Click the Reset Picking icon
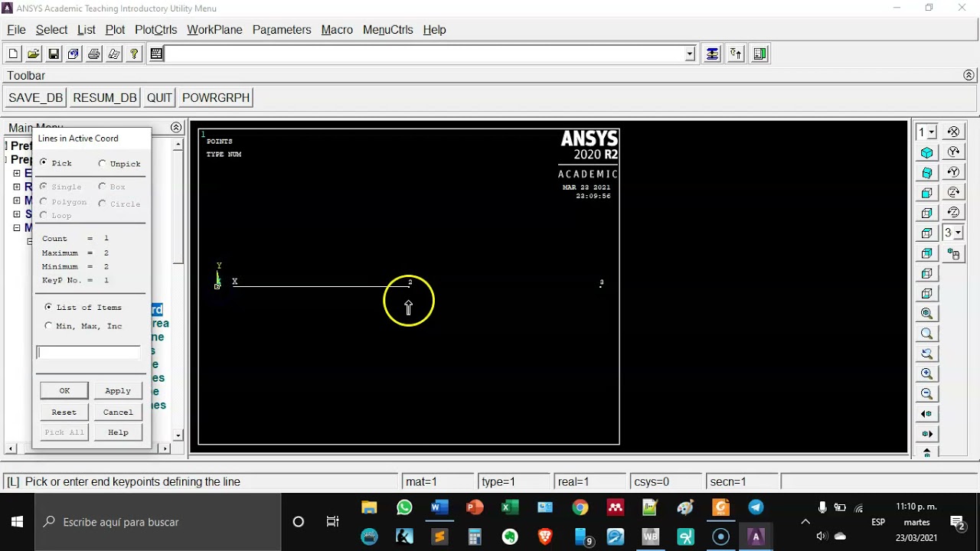Image resolution: width=980 pixels, height=551 pixels. click(x=736, y=54)
